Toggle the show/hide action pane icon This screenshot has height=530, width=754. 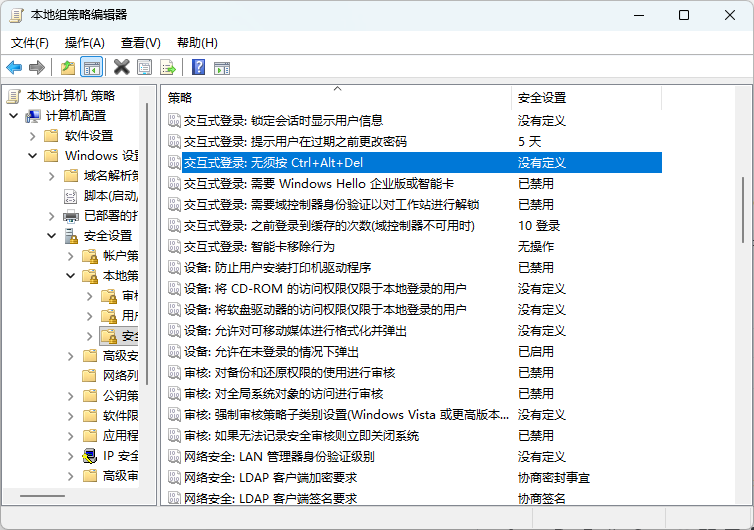(x=222, y=68)
